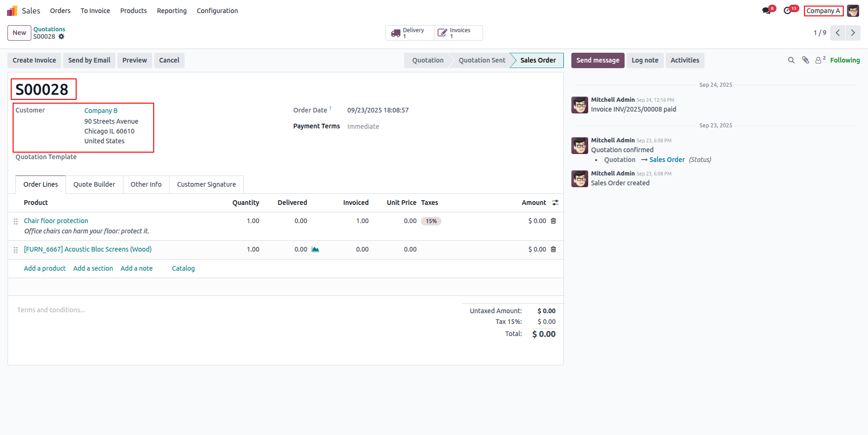Click the 15% tax badge on Chair floor protection
Screen dimensions: 868x435
[x=431, y=221]
